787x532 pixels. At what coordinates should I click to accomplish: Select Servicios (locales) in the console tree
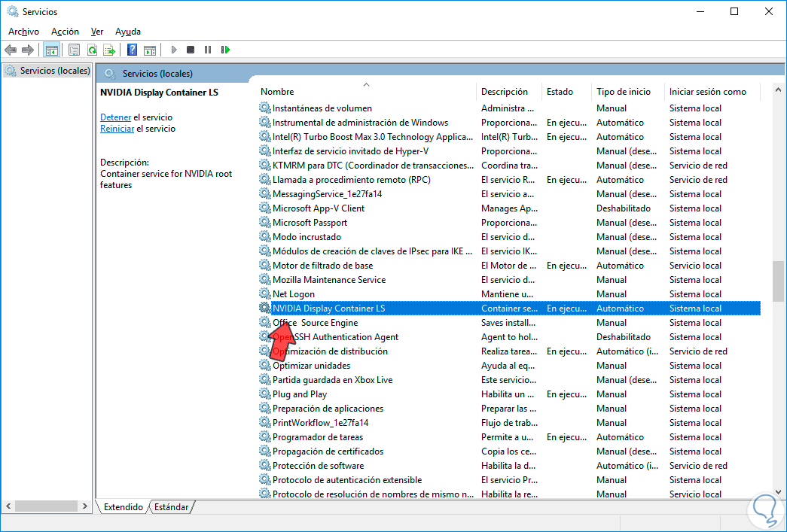coord(47,71)
